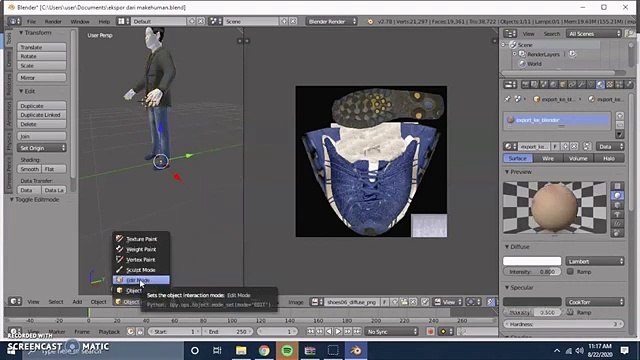Viewport: 640px width, 360px height.
Task: Choose Sculpt Mode from the mode menu
Action: 141,270
